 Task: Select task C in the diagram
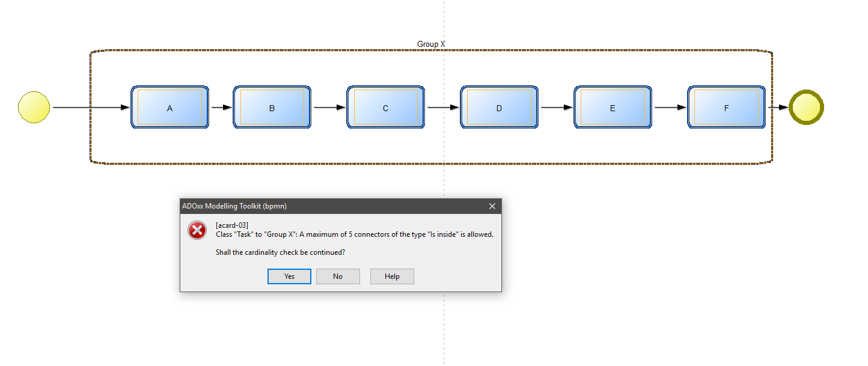pyautogui.click(x=385, y=108)
